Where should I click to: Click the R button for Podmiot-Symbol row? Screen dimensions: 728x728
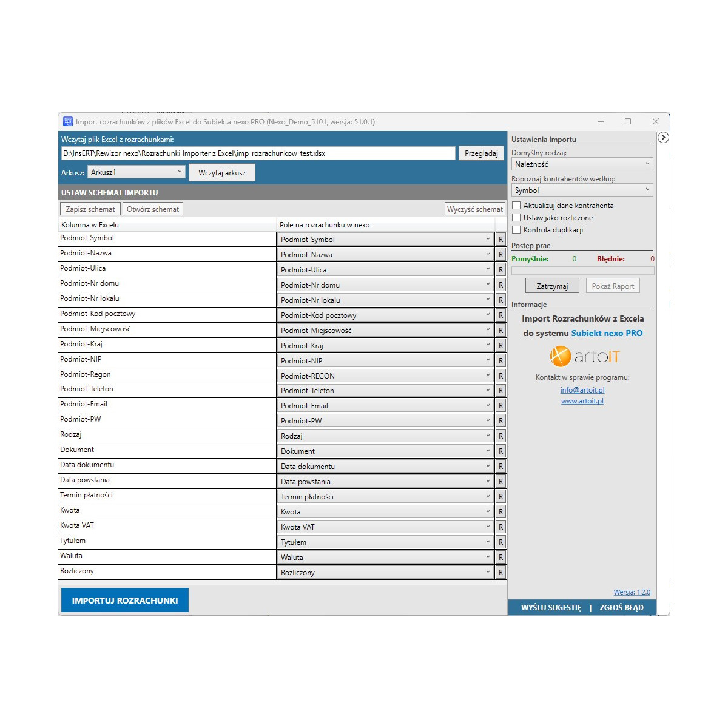(x=500, y=240)
